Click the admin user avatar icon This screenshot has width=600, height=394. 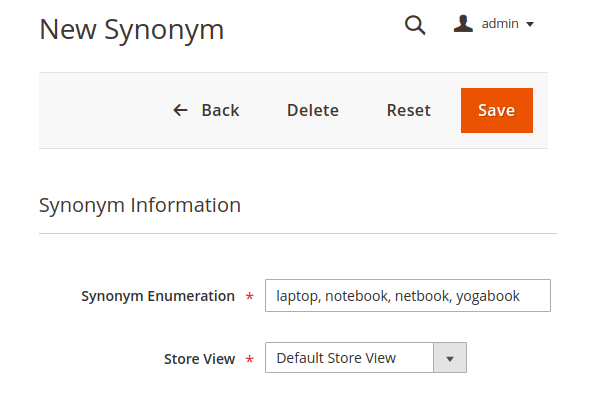(x=463, y=24)
